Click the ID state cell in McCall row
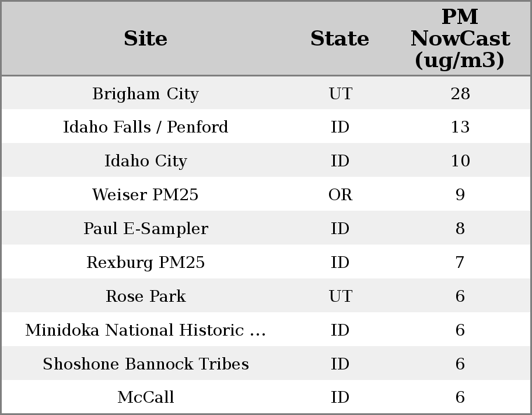Screen dimensions: 532x415 pyautogui.click(x=340, y=397)
